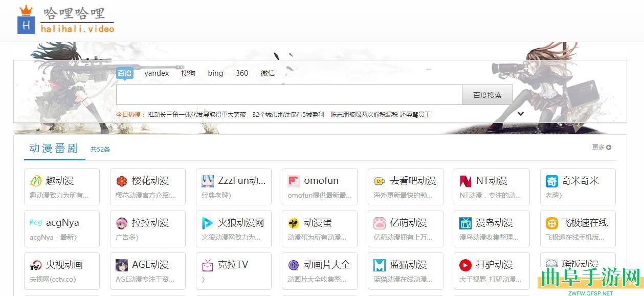Click the plus icon next to 更多
Screen dimensions: 644x296
coord(609,147)
